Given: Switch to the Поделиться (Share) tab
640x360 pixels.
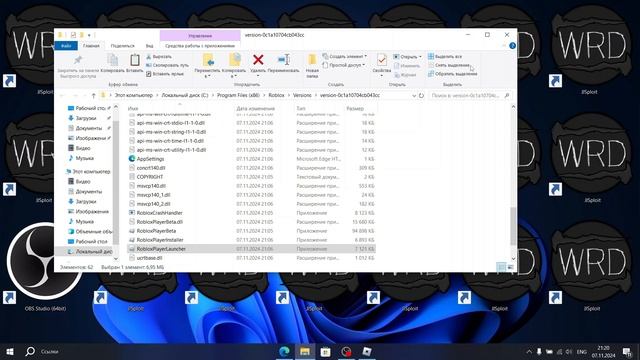Looking at the screenshot, I should tap(122, 46).
